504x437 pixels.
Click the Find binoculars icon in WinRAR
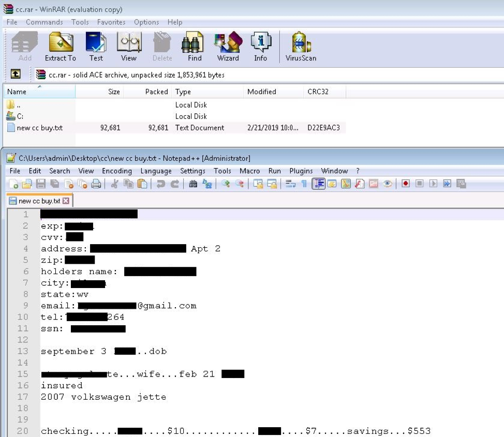195,47
